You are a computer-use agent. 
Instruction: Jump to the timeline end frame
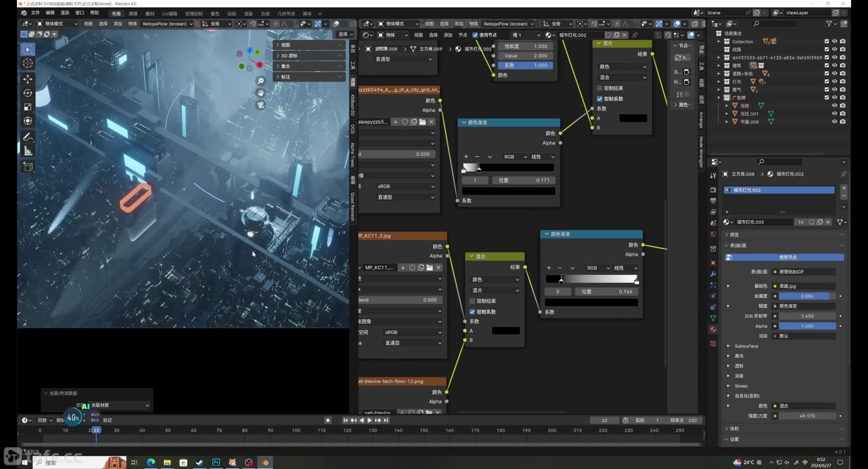(x=386, y=420)
